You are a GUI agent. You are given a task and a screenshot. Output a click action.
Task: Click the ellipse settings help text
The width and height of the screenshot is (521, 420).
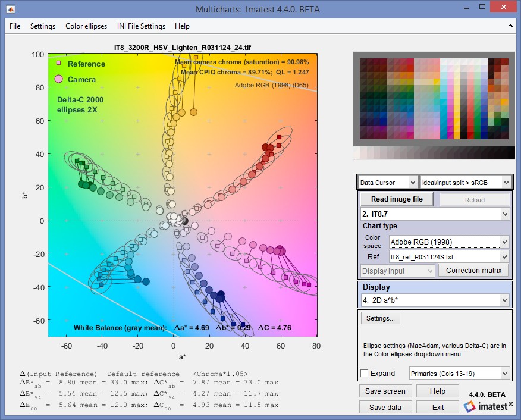[435, 350]
